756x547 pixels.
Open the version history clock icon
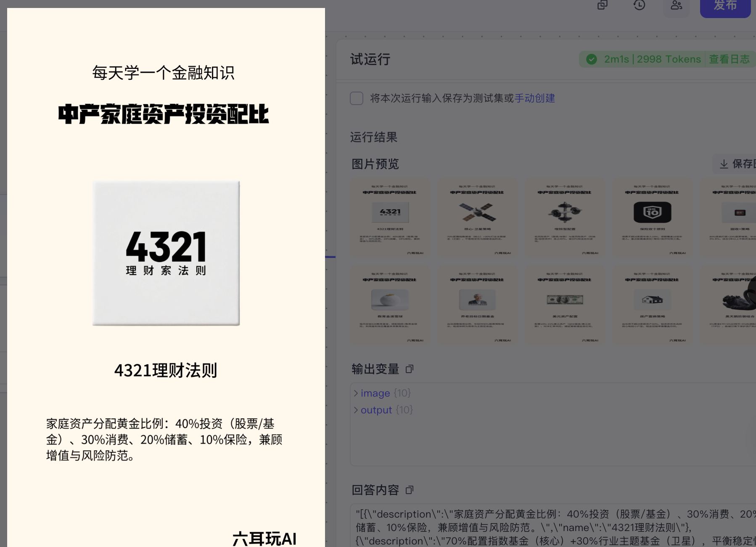pos(639,5)
